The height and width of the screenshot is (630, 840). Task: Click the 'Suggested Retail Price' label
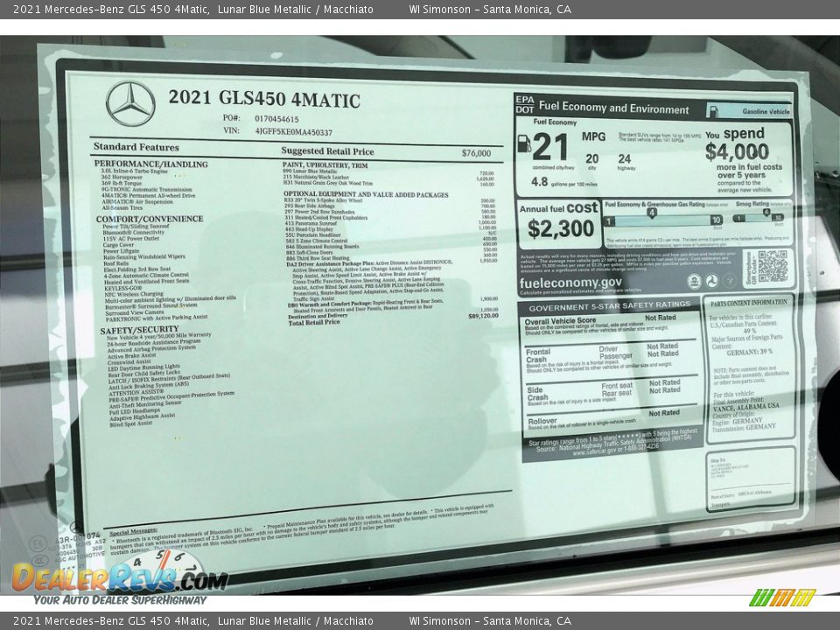point(327,151)
